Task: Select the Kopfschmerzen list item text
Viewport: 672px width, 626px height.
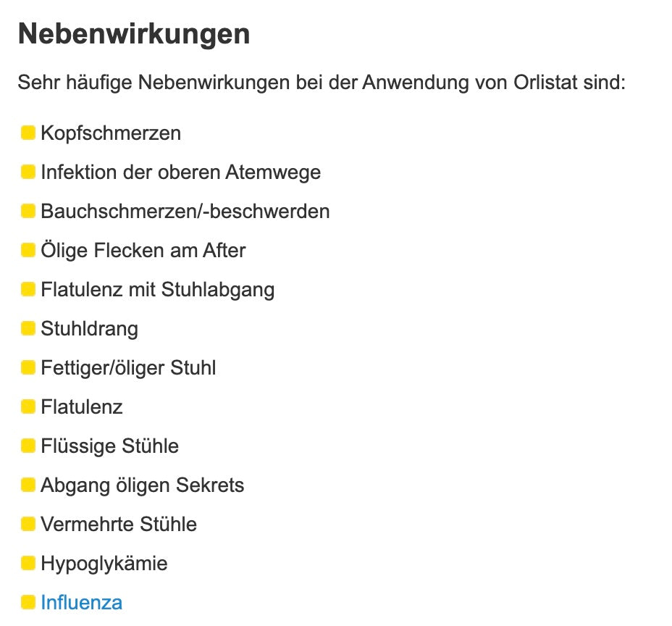Action: [111, 133]
